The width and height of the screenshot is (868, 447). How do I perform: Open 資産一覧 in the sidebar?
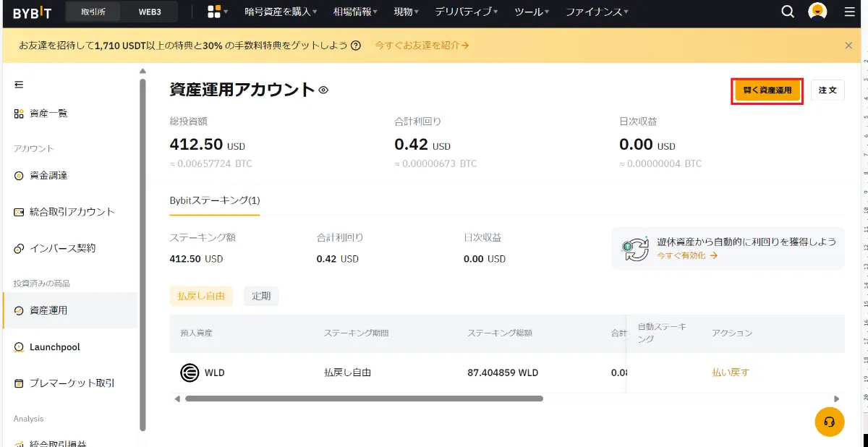[49, 114]
